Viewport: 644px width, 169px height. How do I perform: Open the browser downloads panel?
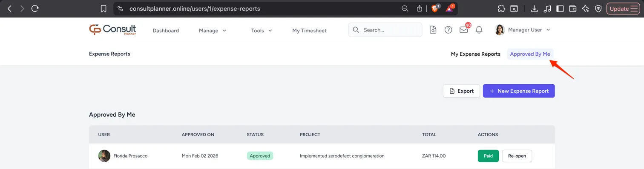pos(535,9)
